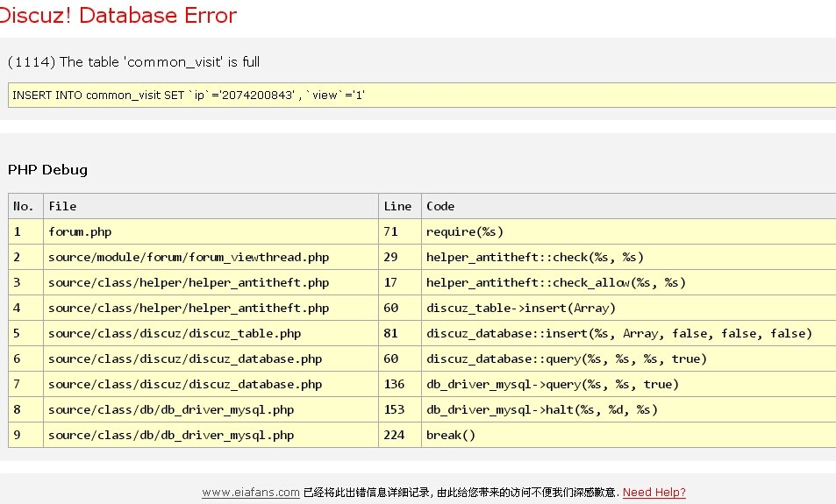Screen dimensions: 836x504
Task: Select the discuz_table.php file path cell
Action: [x=211, y=333]
